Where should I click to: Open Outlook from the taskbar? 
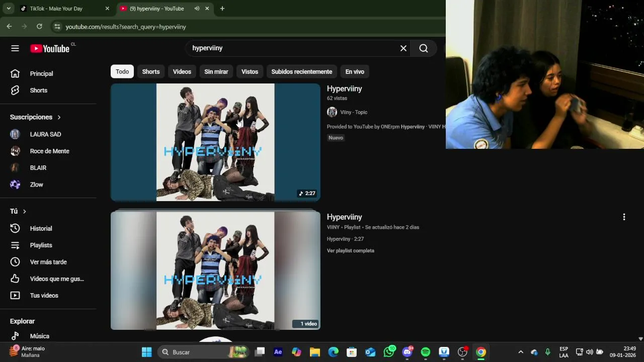coord(370,352)
